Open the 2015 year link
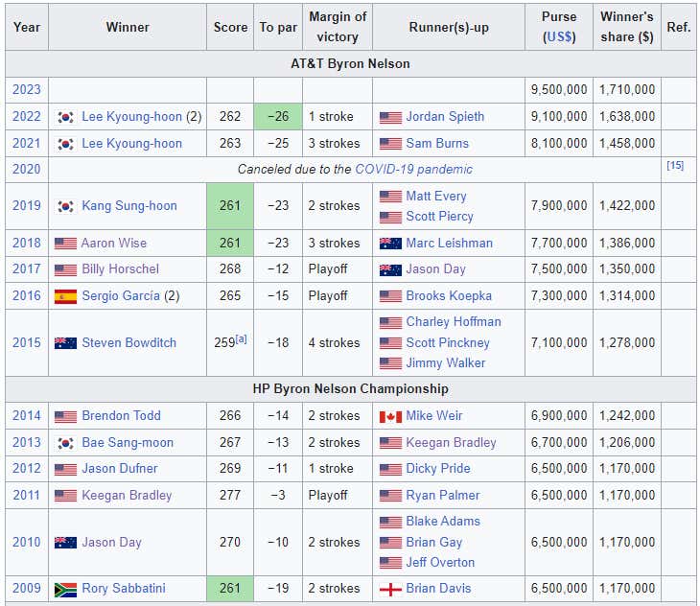This screenshot has width=700, height=606. (26, 342)
